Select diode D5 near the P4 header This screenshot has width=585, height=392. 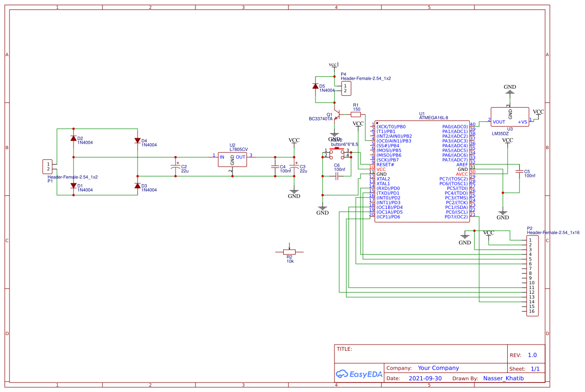316,87
